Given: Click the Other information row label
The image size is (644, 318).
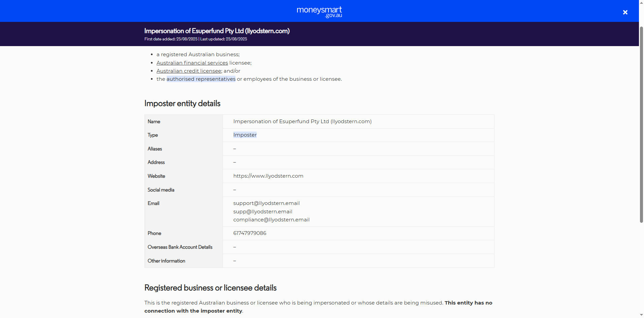Looking at the screenshot, I should 166,261.
